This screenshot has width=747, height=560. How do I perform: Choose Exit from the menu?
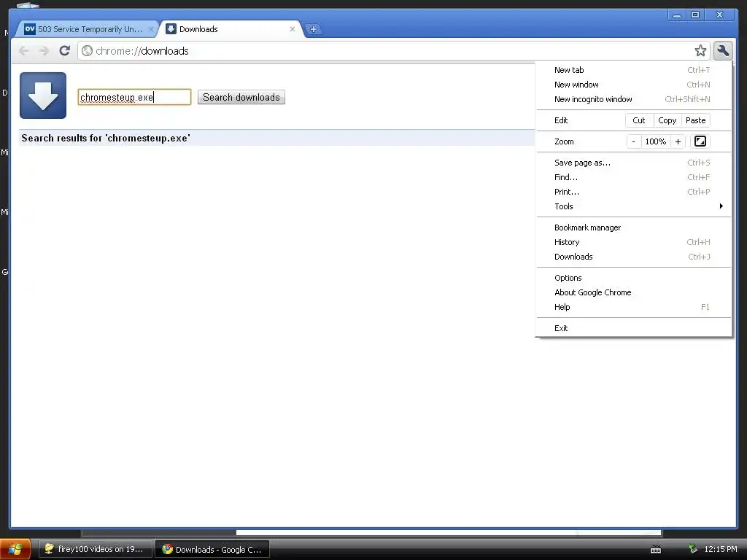point(633,328)
